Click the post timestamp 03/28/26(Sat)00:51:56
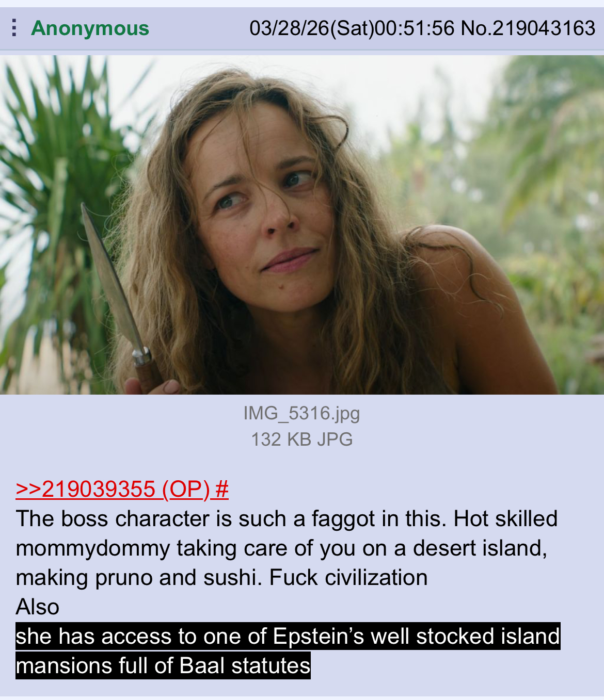604x700 pixels. coord(352,28)
